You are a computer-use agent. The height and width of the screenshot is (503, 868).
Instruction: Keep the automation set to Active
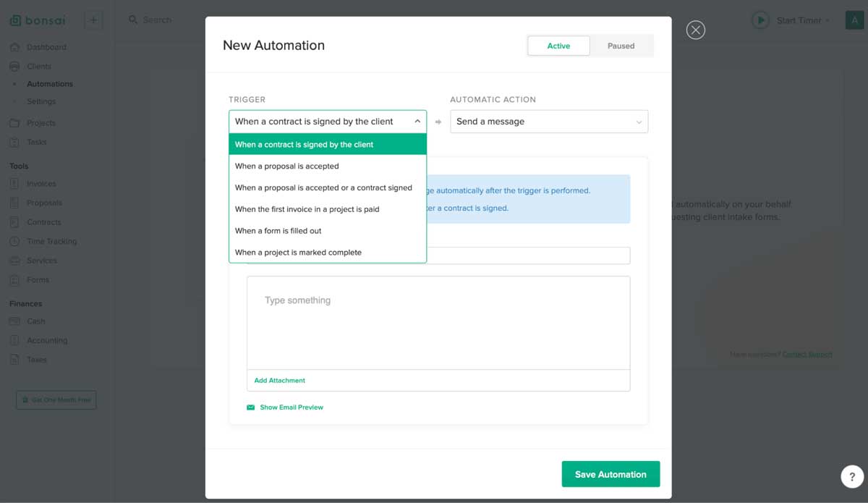point(558,46)
